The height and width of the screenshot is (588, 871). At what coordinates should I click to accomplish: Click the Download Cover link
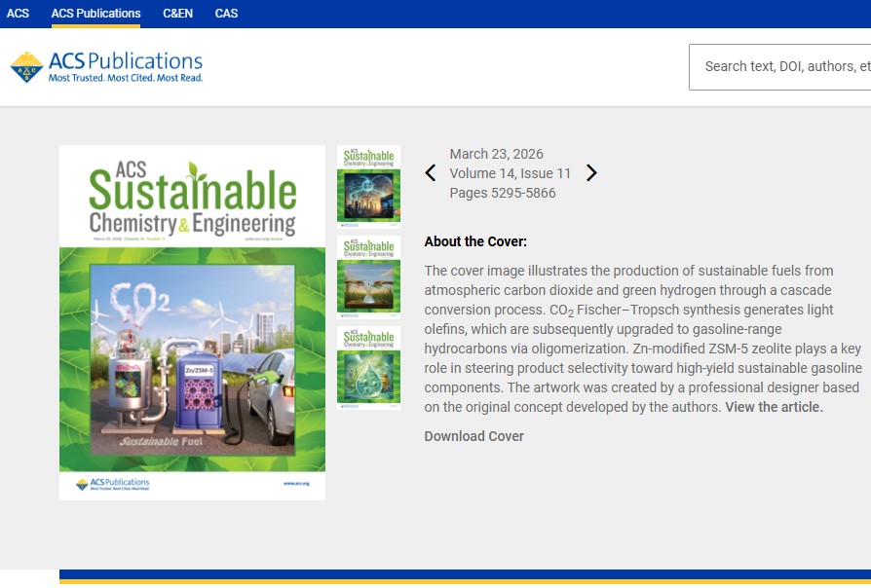(473, 436)
